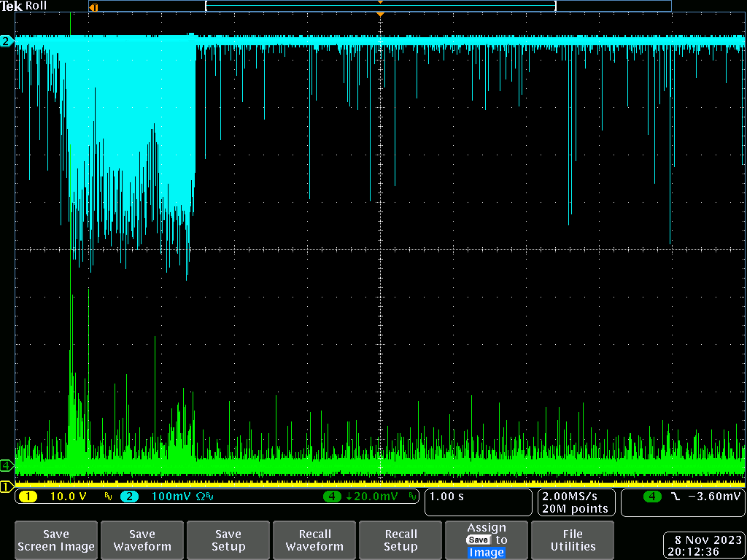Click the orange T marker in the record bar
This screenshot has width=747, height=560.
[x=93, y=7]
